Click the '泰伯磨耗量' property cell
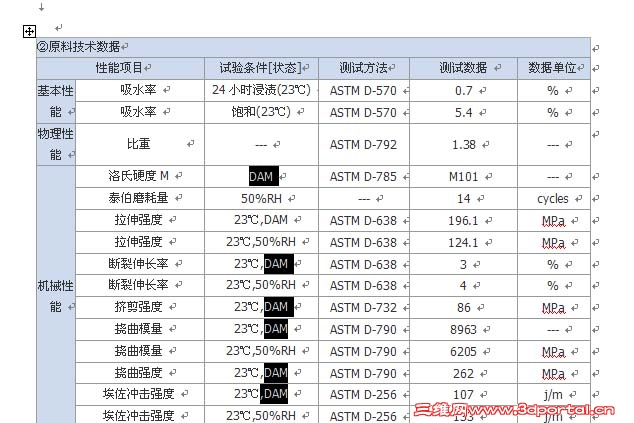The width and height of the screenshot is (634, 423). click(138, 198)
